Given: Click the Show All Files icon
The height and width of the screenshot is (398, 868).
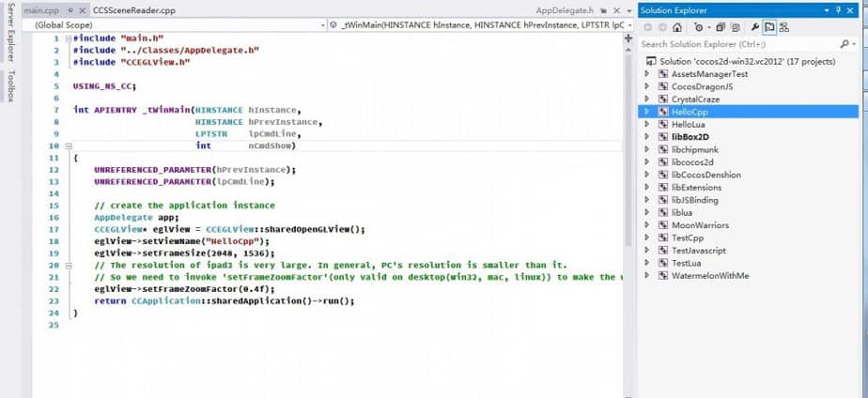Looking at the screenshot, I should click(x=735, y=27).
